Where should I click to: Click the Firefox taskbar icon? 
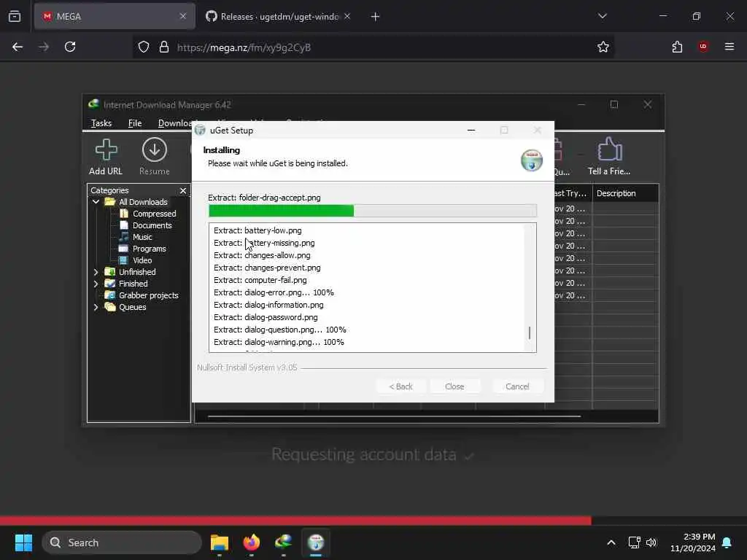coord(252,542)
